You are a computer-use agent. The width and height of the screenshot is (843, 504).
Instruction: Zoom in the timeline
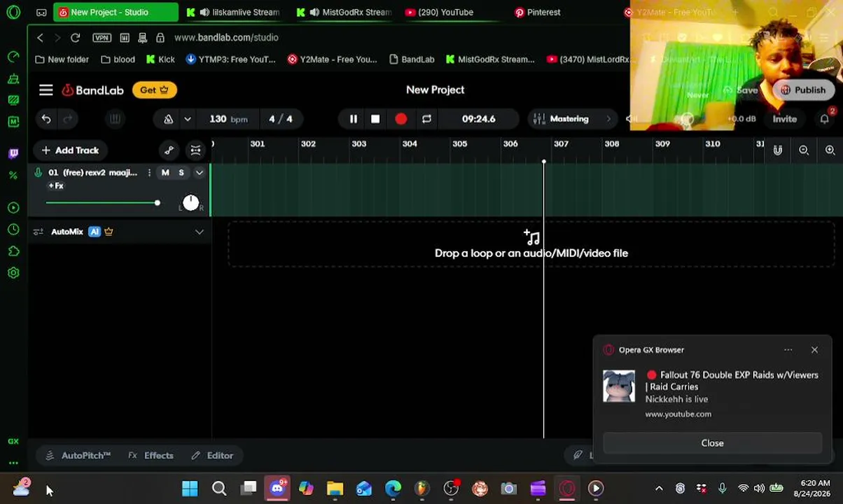[830, 150]
